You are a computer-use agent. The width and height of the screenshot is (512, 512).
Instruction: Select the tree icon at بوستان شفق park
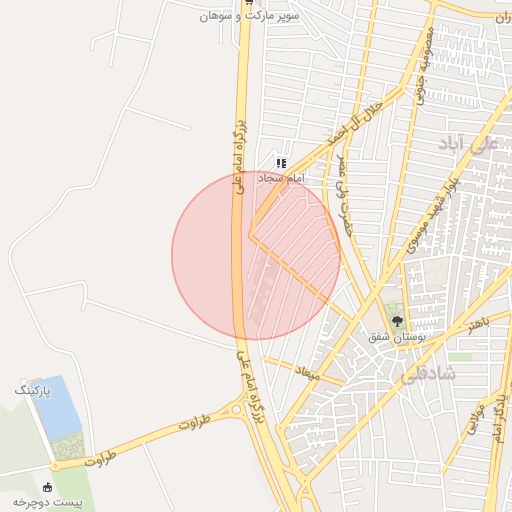coord(397,322)
